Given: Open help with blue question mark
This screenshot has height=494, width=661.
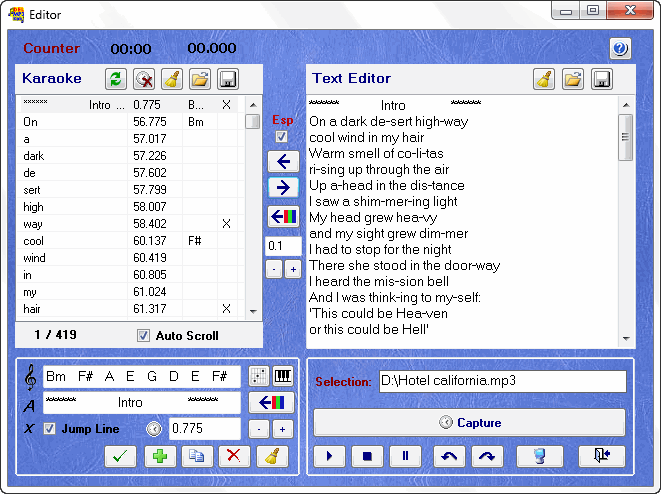Looking at the screenshot, I should (620, 48).
